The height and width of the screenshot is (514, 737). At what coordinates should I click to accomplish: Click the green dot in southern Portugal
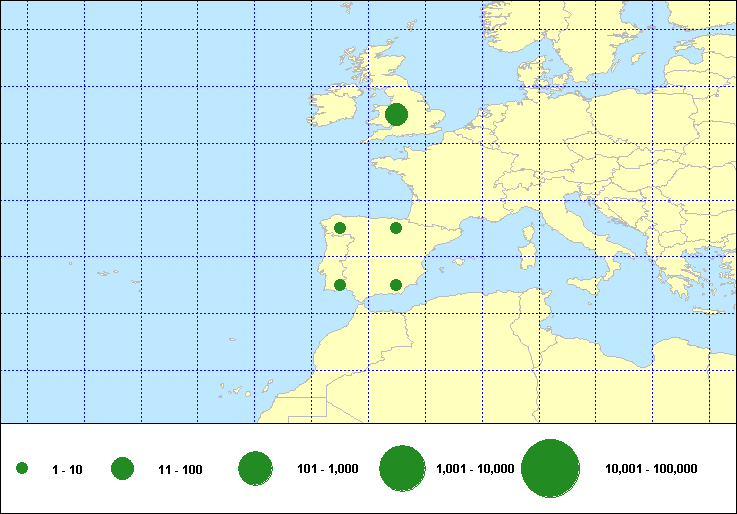[x=340, y=285]
